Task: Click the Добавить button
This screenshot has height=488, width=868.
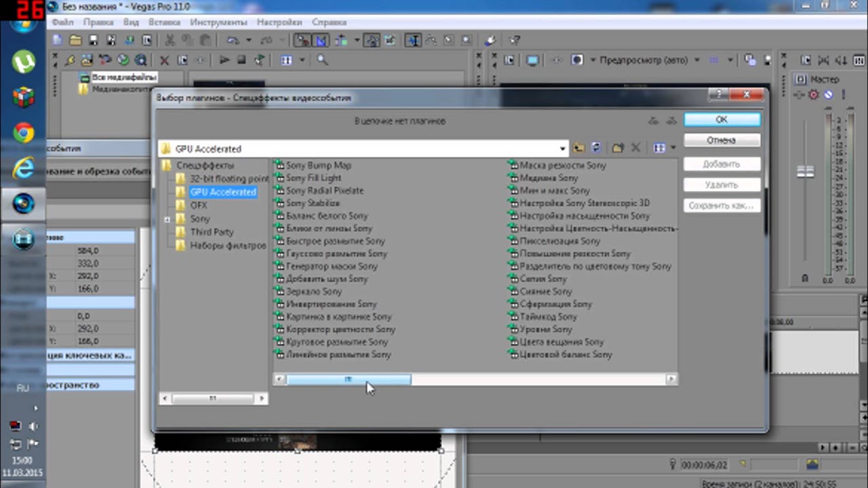Action: 722,164
